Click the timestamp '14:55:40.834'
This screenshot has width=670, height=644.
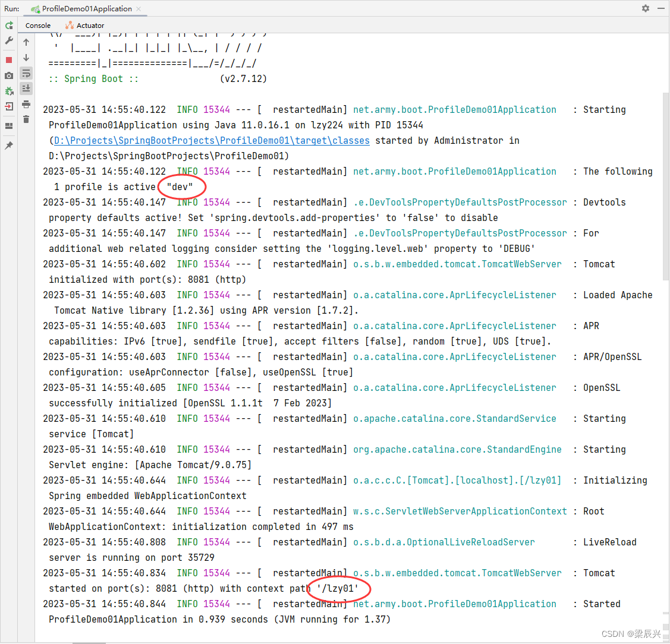134,573
